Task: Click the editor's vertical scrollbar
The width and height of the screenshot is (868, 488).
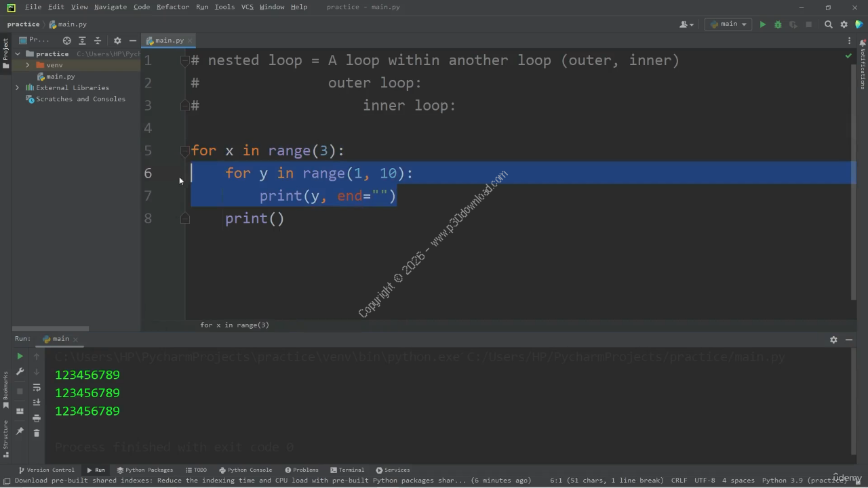Action: pos(853,183)
